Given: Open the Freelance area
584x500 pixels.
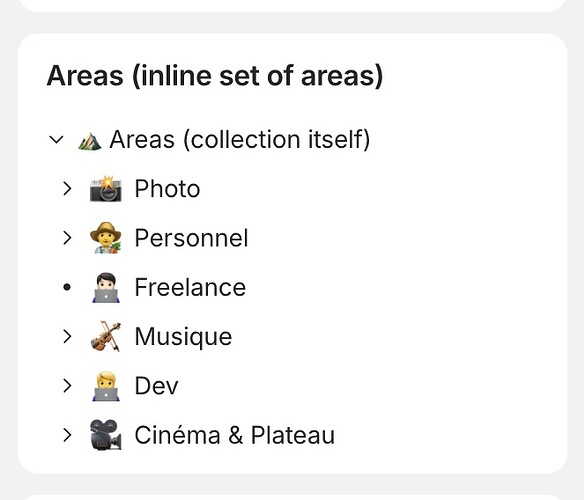Looking at the screenshot, I should (x=190, y=287).
